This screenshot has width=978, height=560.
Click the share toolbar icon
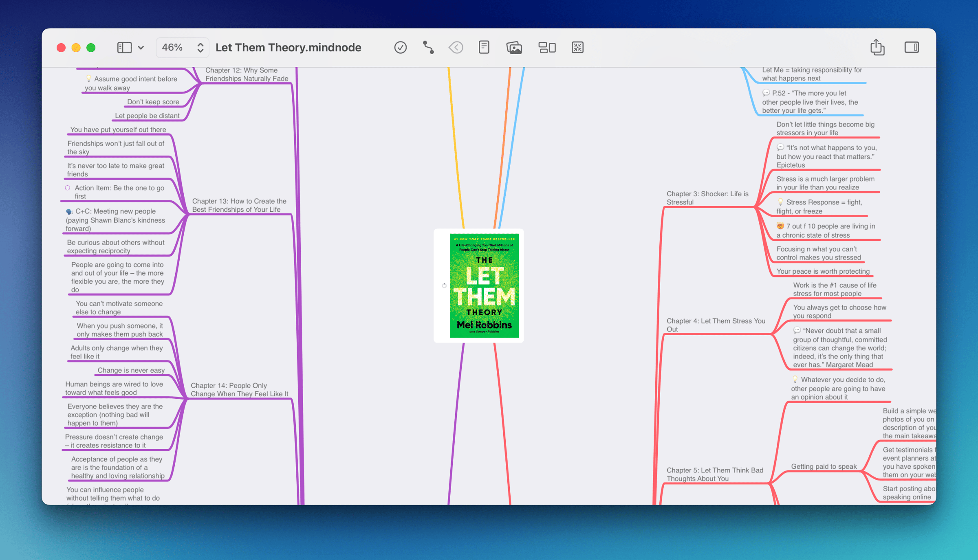(x=877, y=47)
